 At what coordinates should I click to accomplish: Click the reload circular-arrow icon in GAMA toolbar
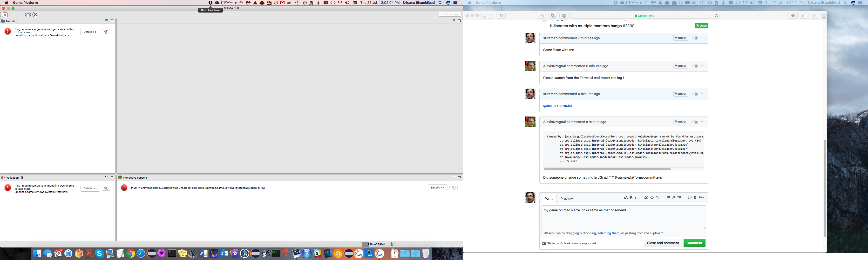[28, 14]
